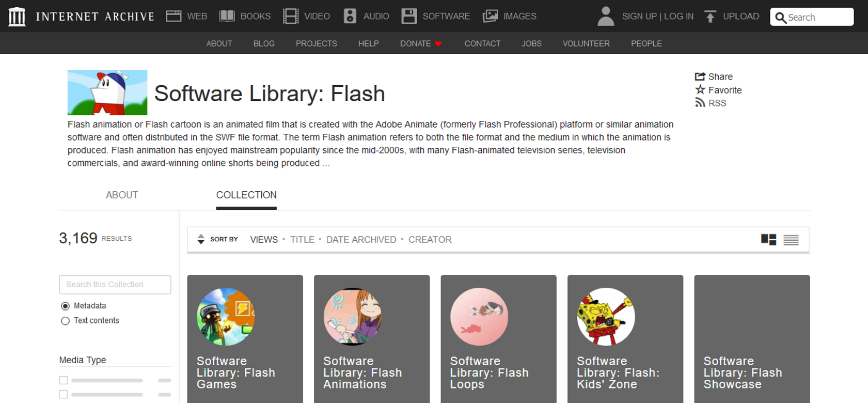Open the Images picture icon

point(490,16)
